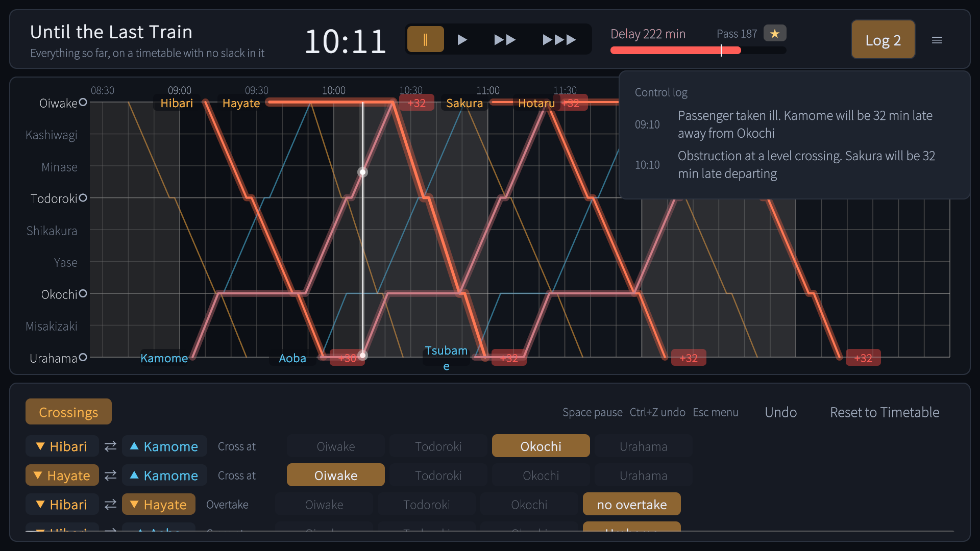Open the Crossings tab
The width and height of the screenshot is (980, 551).
click(x=68, y=412)
